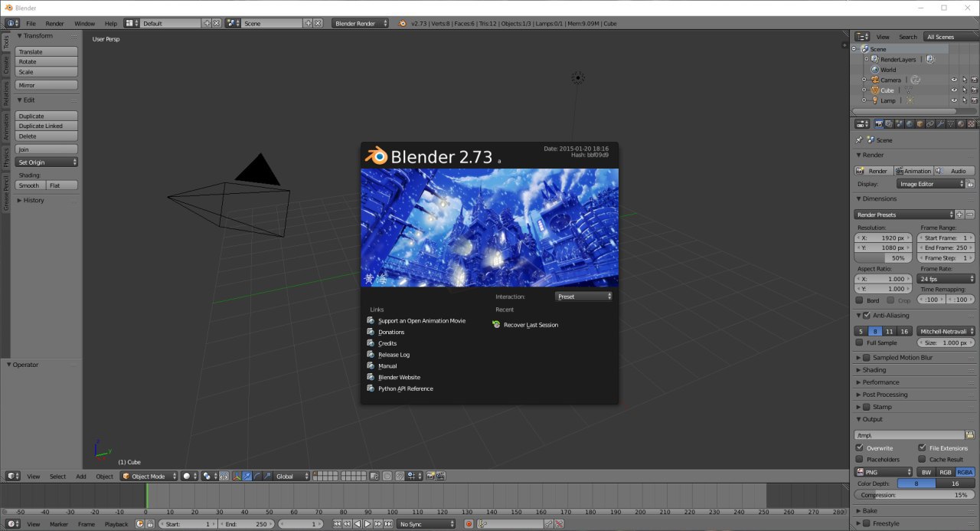This screenshot has height=531, width=980.
Task: Open the Set Origin dropdown
Action: (47, 162)
